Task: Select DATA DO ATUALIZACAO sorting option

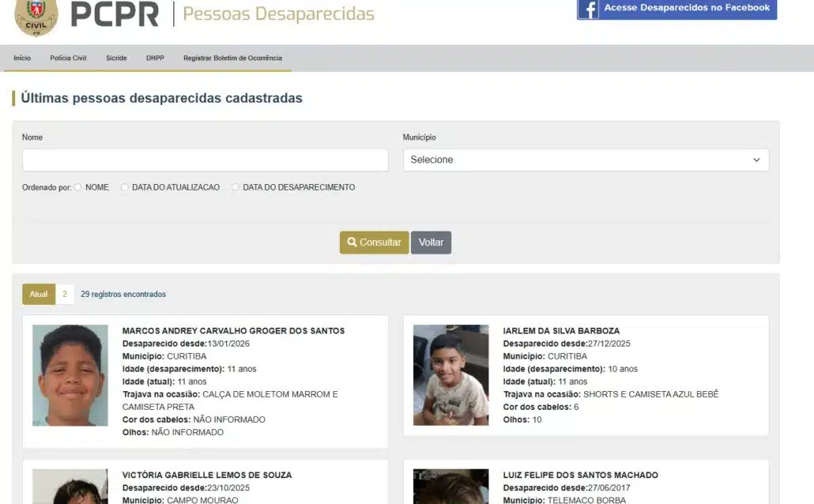Action: pyautogui.click(x=125, y=187)
